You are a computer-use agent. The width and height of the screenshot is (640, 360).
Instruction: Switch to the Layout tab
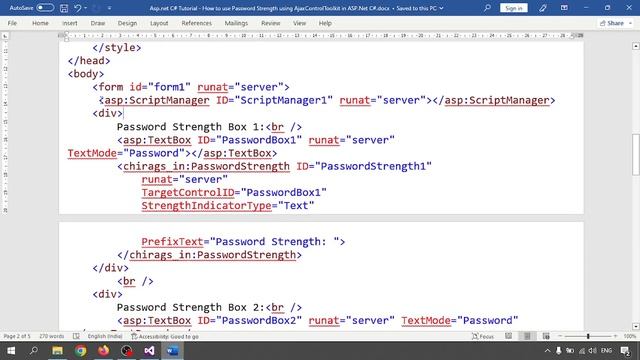tap(159, 23)
